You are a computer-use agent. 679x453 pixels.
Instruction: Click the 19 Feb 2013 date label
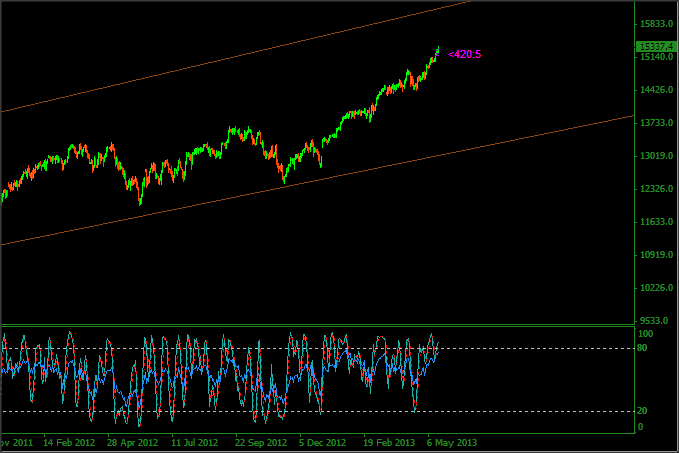click(x=388, y=441)
